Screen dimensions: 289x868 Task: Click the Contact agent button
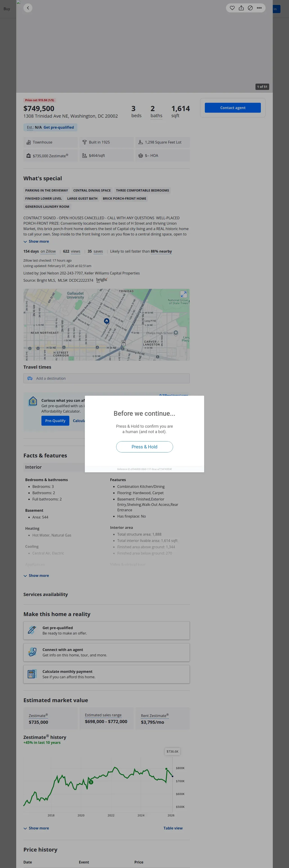point(233,108)
